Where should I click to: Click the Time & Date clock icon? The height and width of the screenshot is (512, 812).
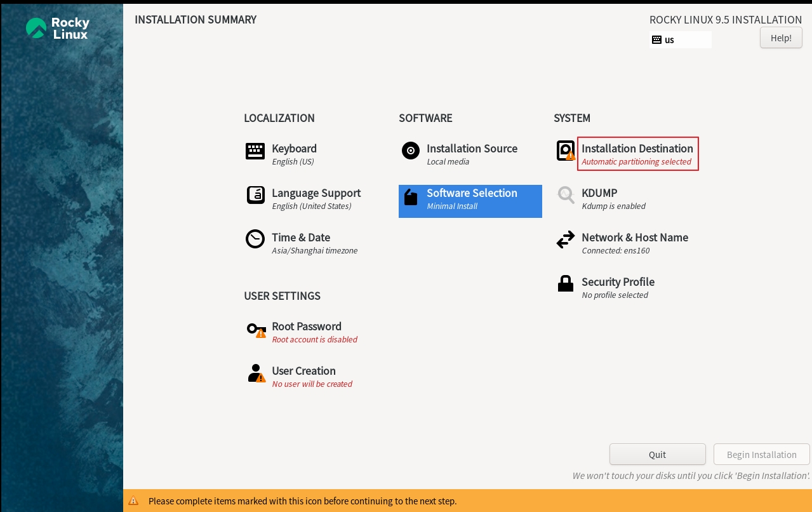(x=255, y=239)
